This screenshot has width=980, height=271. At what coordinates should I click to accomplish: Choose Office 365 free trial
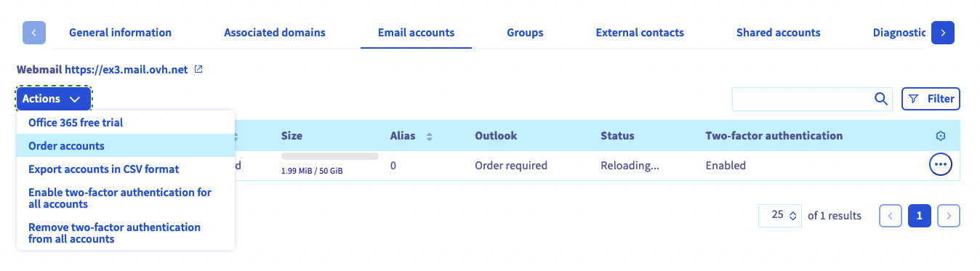(126, 123)
